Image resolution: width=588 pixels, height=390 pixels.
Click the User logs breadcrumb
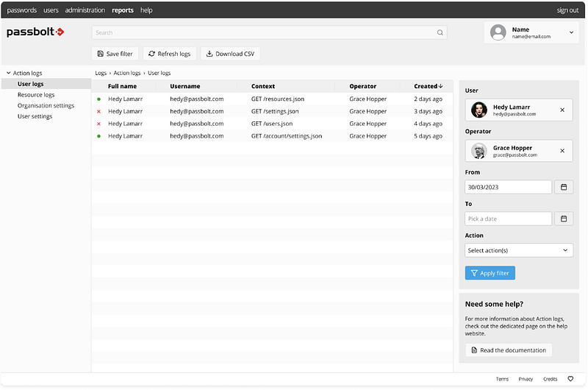(159, 73)
